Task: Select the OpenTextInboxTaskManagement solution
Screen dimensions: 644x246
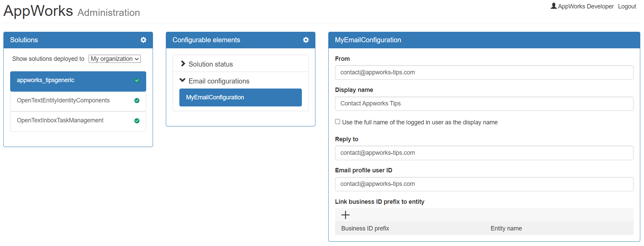Action: pos(60,120)
